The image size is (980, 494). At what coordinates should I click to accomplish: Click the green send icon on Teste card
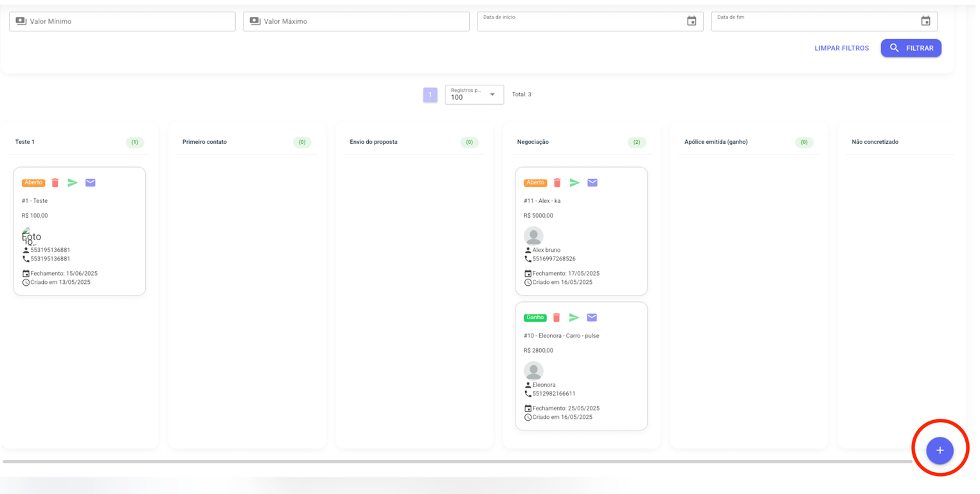73,183
